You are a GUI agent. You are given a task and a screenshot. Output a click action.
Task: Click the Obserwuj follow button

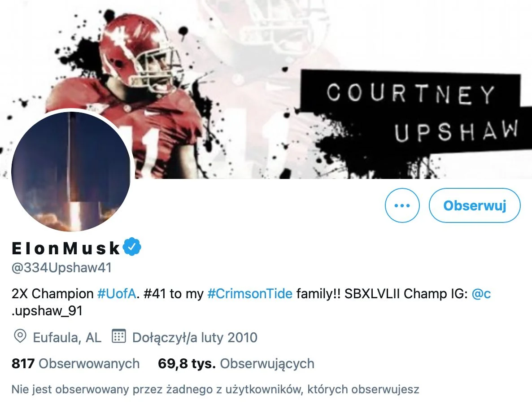point(474,205)
